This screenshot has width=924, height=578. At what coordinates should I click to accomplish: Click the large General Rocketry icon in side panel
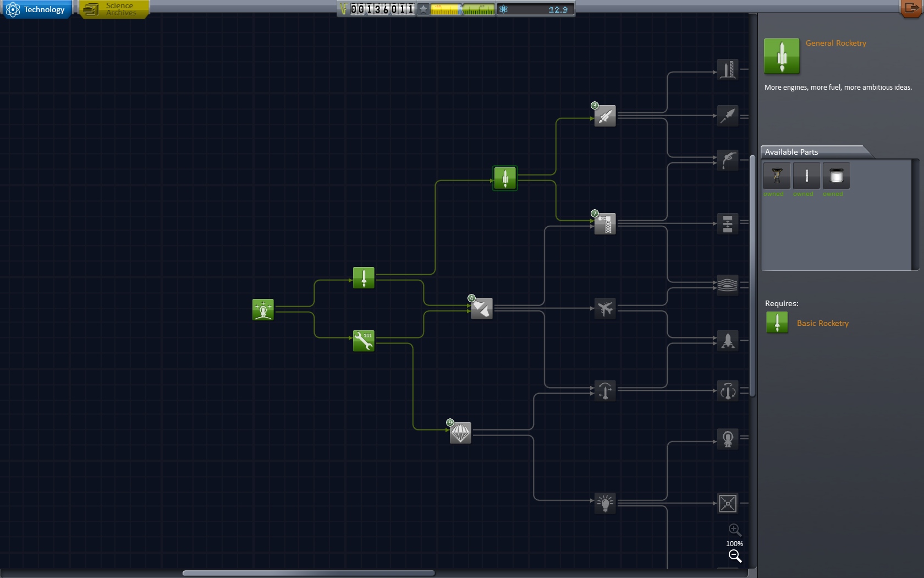(782, 56)
